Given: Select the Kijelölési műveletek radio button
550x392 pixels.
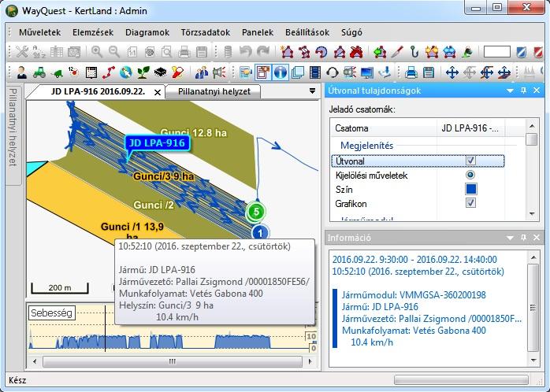Looking at the screenshot, I should pos(470,175).
